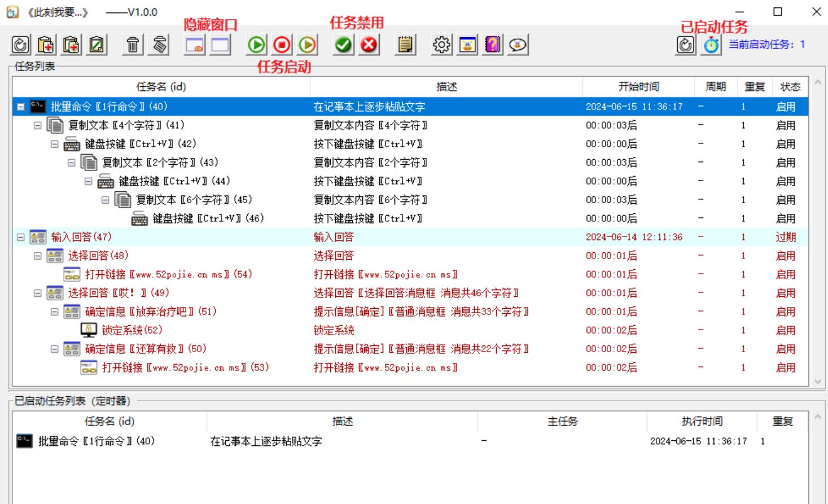Click the 执行时间 column header in lower list
This screenshot has width=828, height=504.
tap(702, 421)
